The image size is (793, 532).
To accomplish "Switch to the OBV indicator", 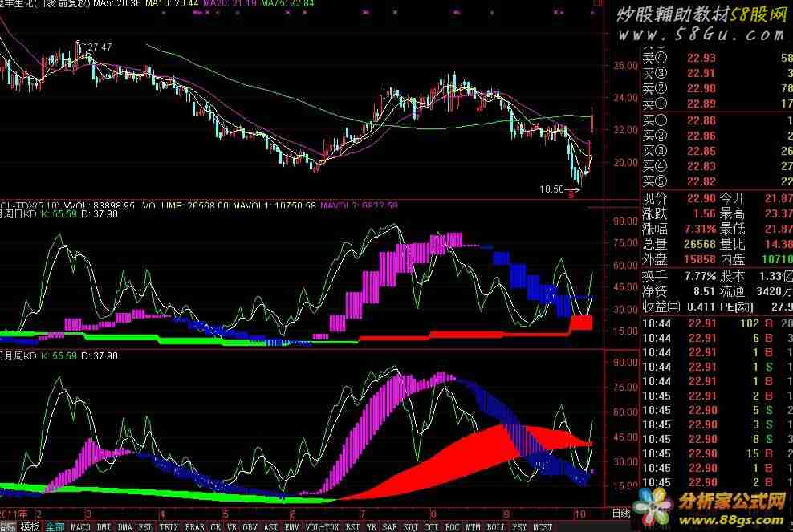I will point(250,527).
